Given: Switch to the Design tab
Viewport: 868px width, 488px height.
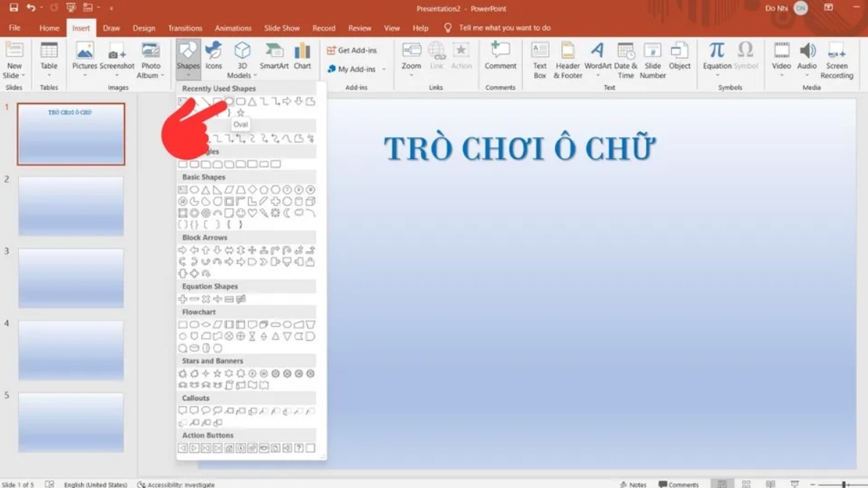Looking at the screenshot, I should 144,28.
